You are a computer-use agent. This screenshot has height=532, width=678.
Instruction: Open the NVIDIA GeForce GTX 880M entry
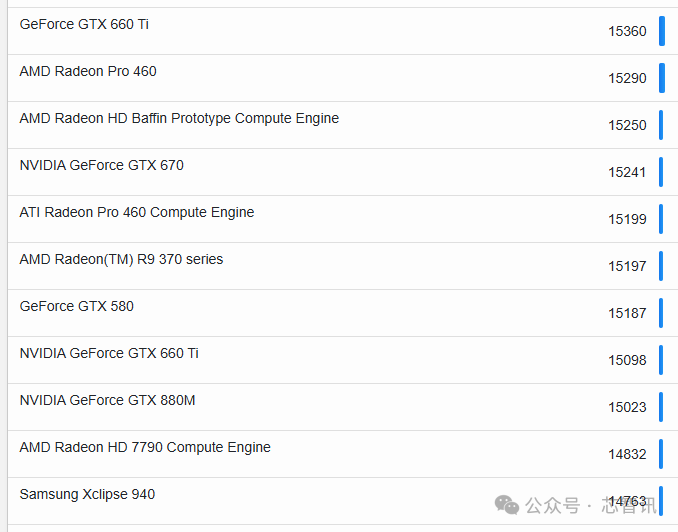point(107,400)
